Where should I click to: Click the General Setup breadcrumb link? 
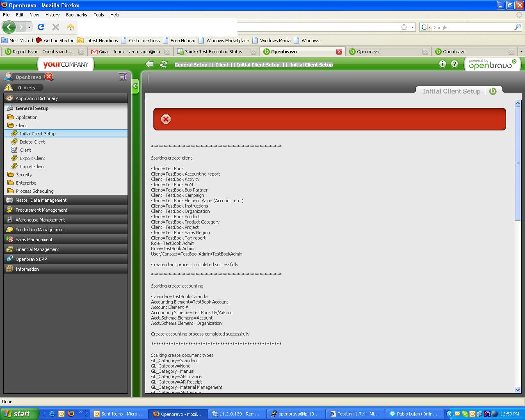click(191, 65)
